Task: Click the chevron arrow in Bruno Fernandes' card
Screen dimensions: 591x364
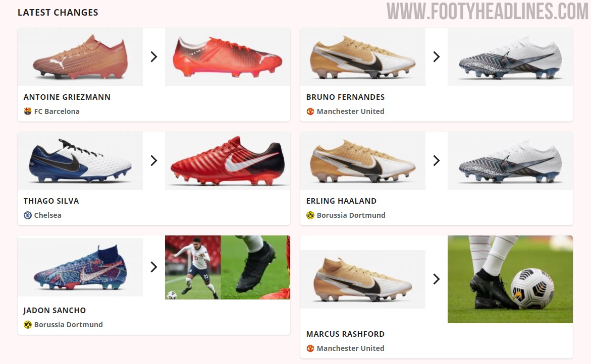Action: tap(437, 57)
